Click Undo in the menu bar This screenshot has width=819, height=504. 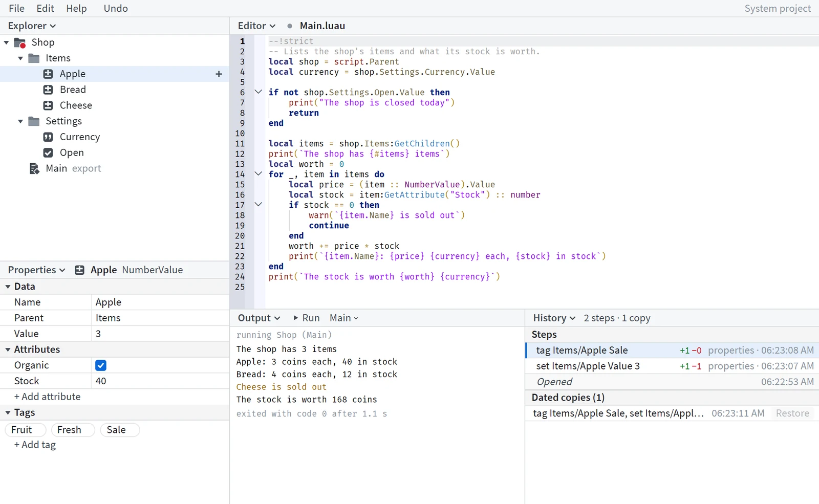click(116, 9)
